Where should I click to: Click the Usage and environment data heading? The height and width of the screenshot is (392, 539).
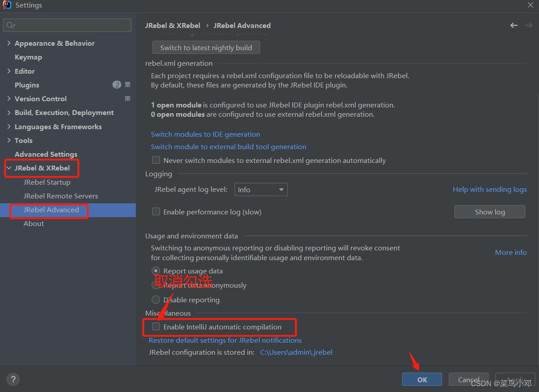192,236
